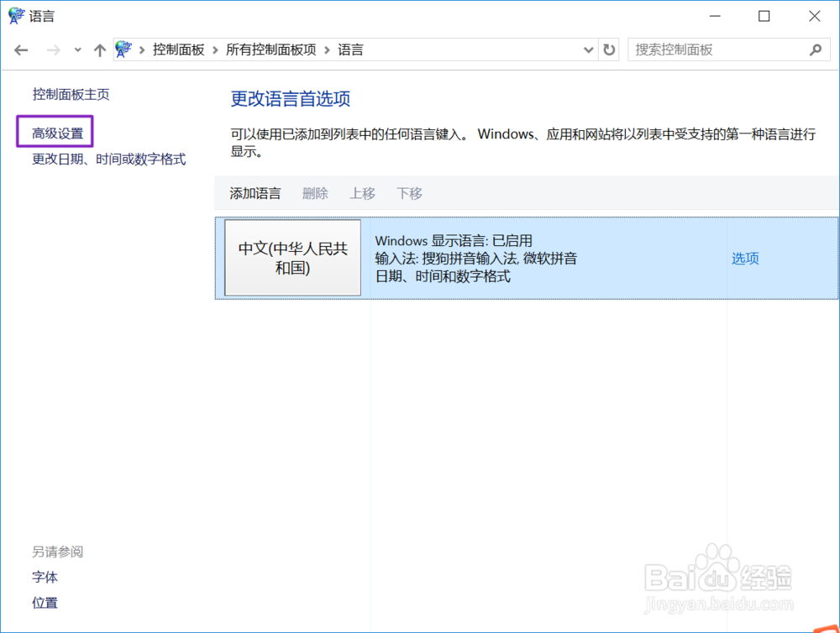The image size is (840, 633).
Task: Click 添加语言 to add a language
Action: (x=255, y=193)
